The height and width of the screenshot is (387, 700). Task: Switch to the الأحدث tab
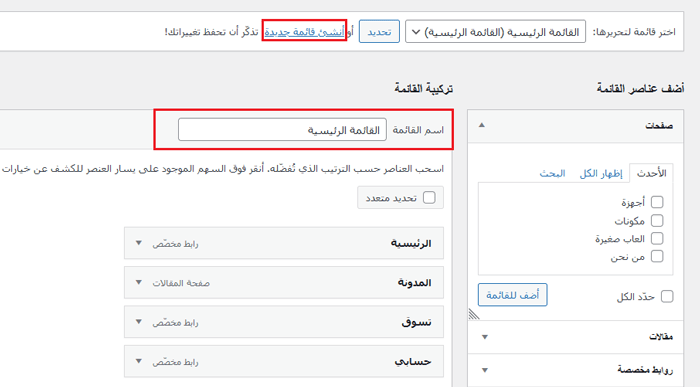651,173
